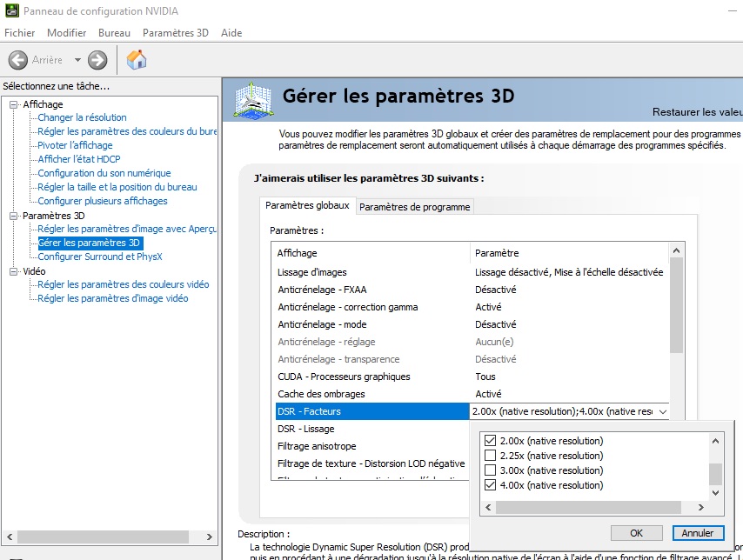Select the Lissage d'images row
The image size is (743, 560).
(x=472, y=272)
